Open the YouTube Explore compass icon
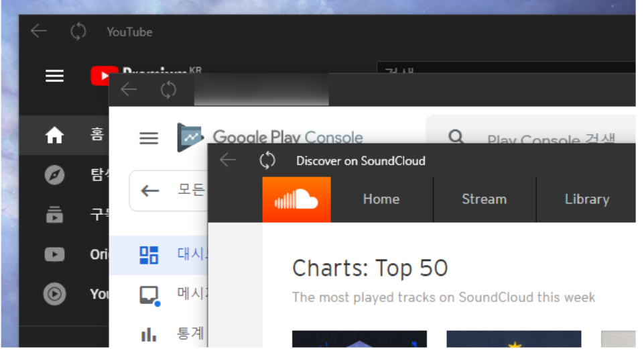 click(55, 175)
